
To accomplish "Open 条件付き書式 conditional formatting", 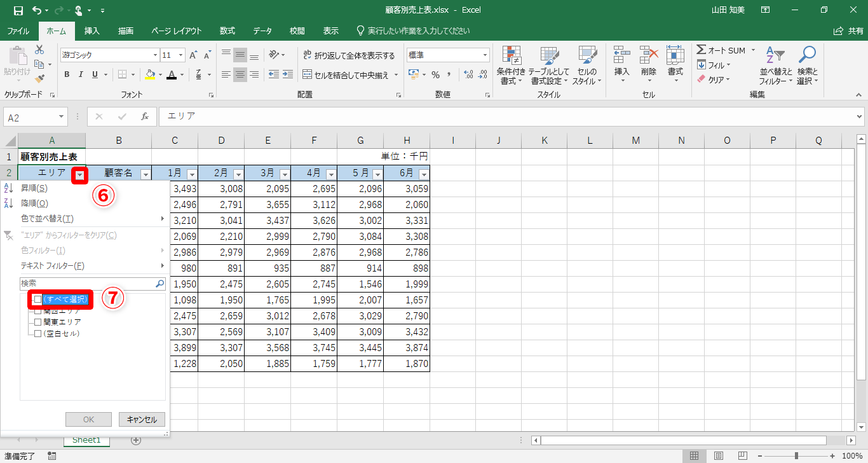I will click(x=511, y=66).
